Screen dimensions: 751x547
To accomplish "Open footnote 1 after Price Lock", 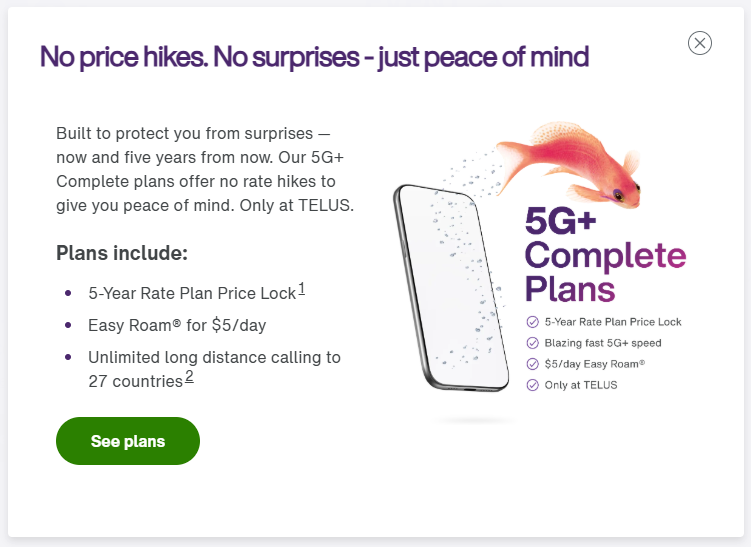I will tap(302, 289).
